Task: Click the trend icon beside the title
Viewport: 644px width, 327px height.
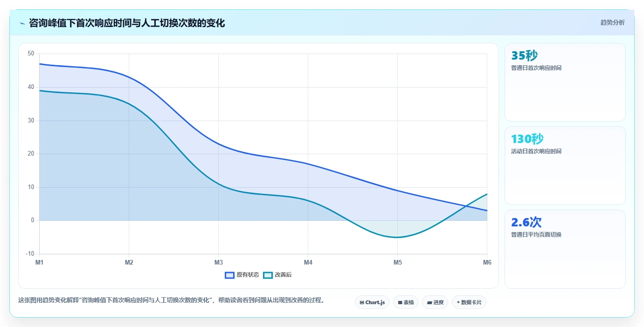Action: tap(22, 23)
